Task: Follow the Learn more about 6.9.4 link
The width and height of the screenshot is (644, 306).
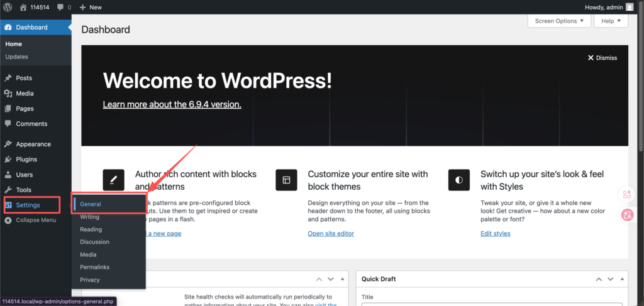Action: [x=172, y=104]
